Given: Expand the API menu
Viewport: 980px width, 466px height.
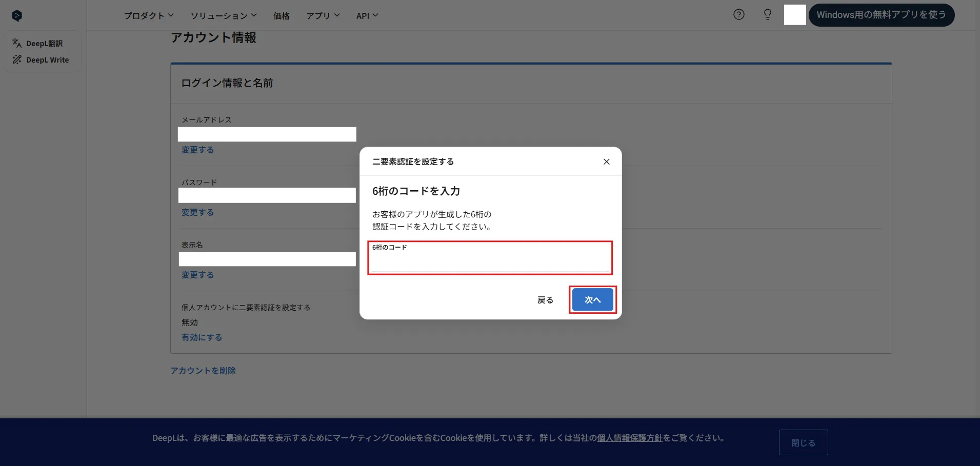Looking at the screenshot, I should (x=367, y=15).
